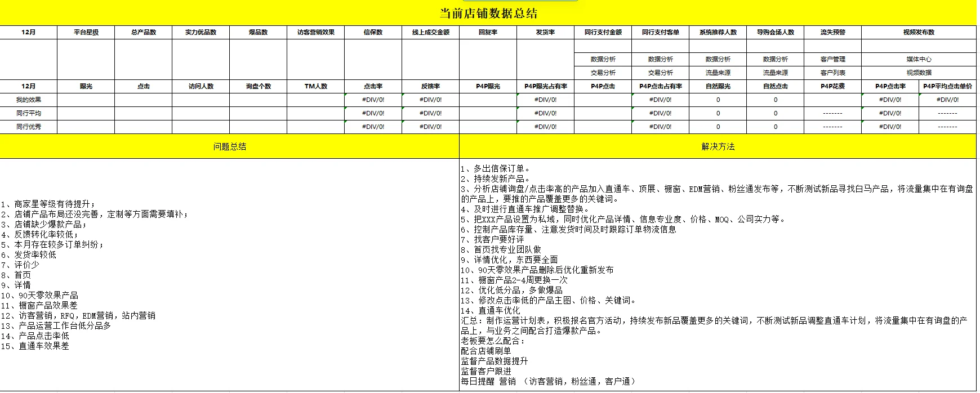Click 流量来源 under 导购会场人数
The height and width of the screenshot is (393, 980).
click(776, 73)
